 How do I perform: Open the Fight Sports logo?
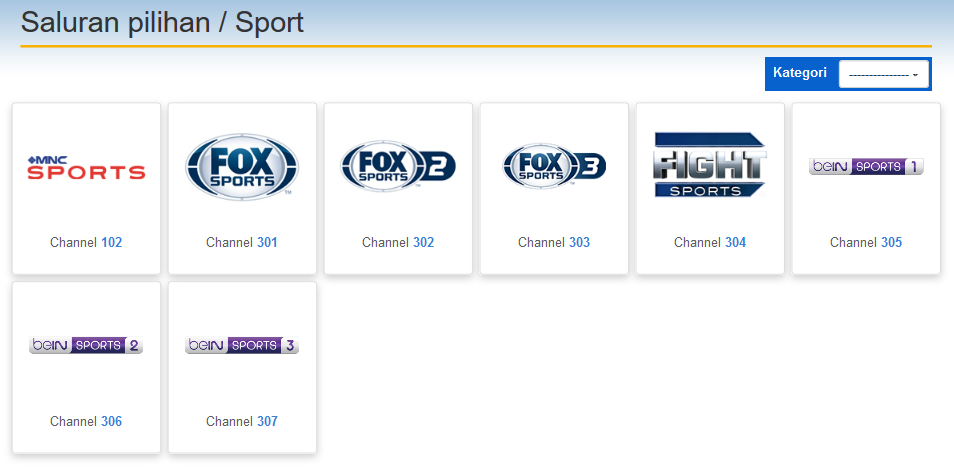pyautogui.click(x=710, y=165)
